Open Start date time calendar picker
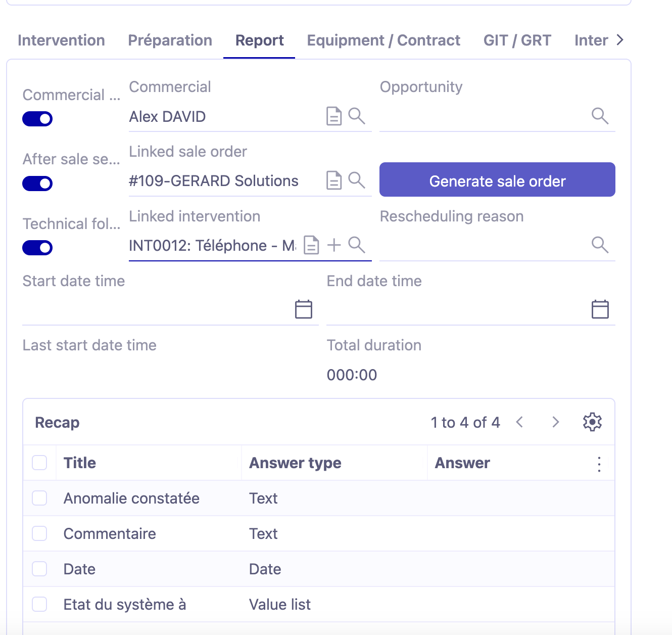The height and width of the screenshot is (635, 672). point(304,309)
